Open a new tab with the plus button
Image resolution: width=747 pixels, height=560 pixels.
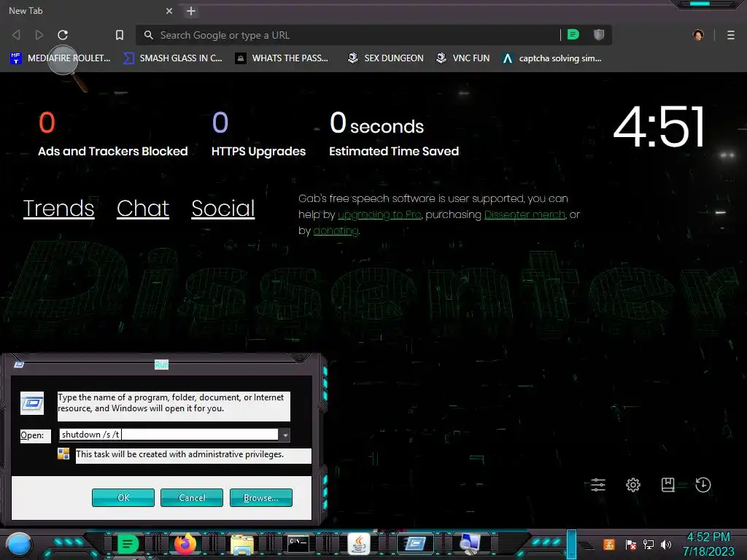pyautogui.click(x=191, y=11)
